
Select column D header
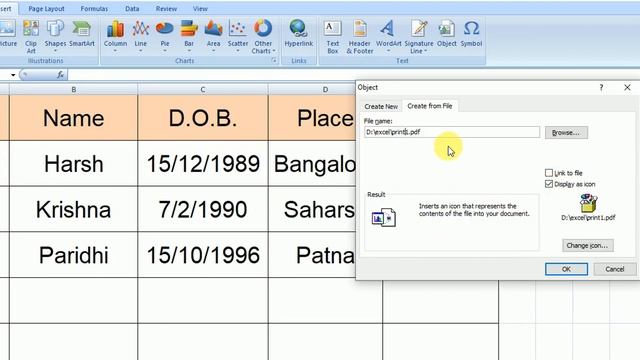[313, 89]
